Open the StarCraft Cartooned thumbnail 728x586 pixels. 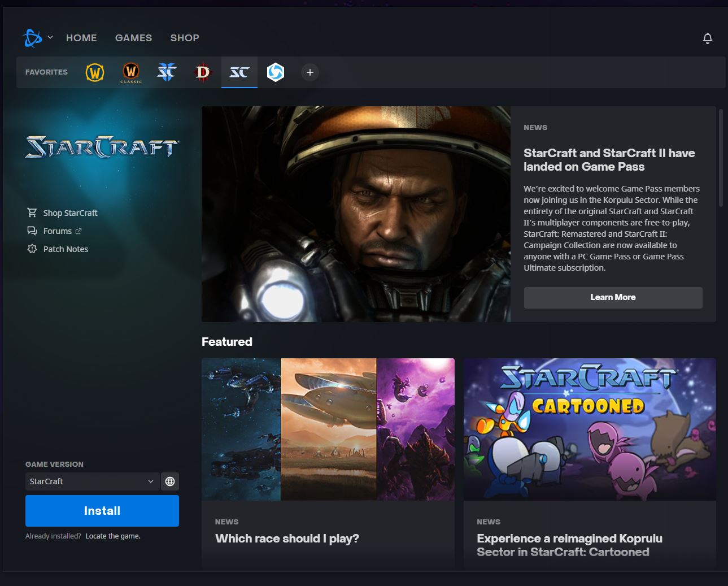tap(590, 429)
